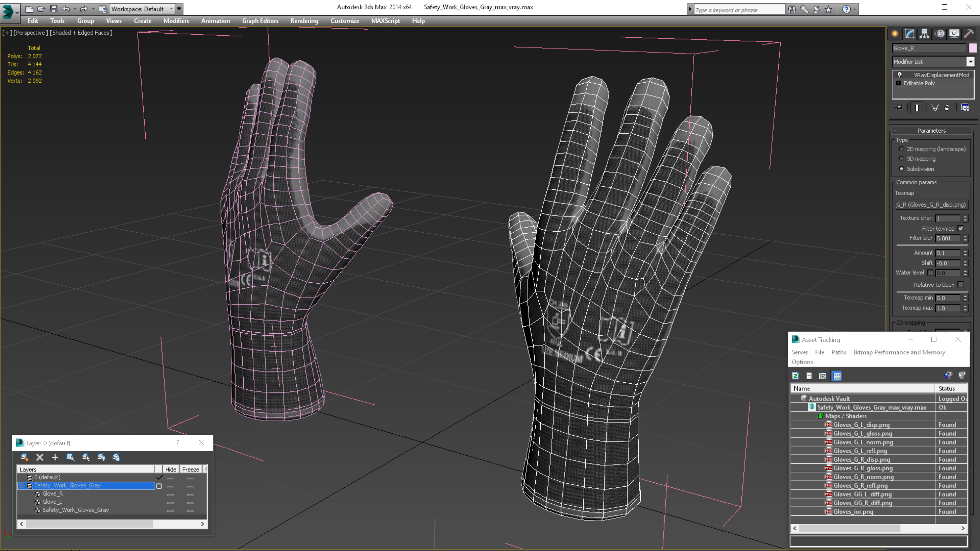Click the Save File toolbar icon
The height and width of the screenshot is (551, 980).
(54, 9)
